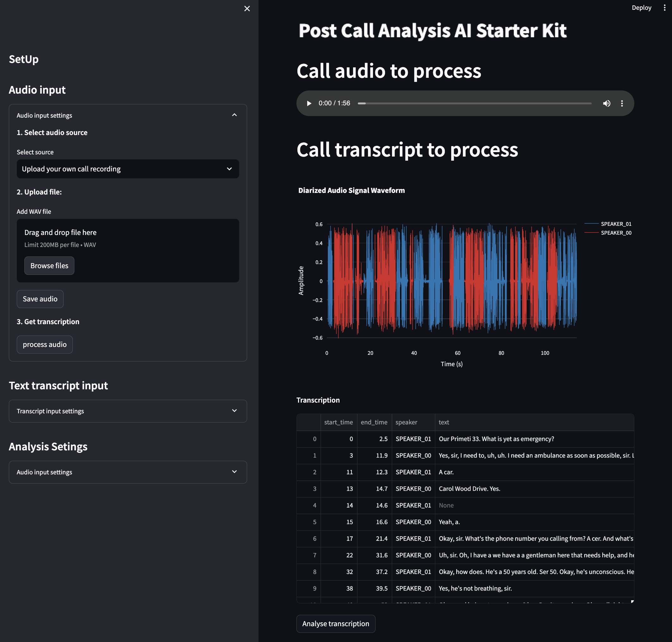
Task: Click end_time value 21.4 in row 6
Action: pos(374,539)
